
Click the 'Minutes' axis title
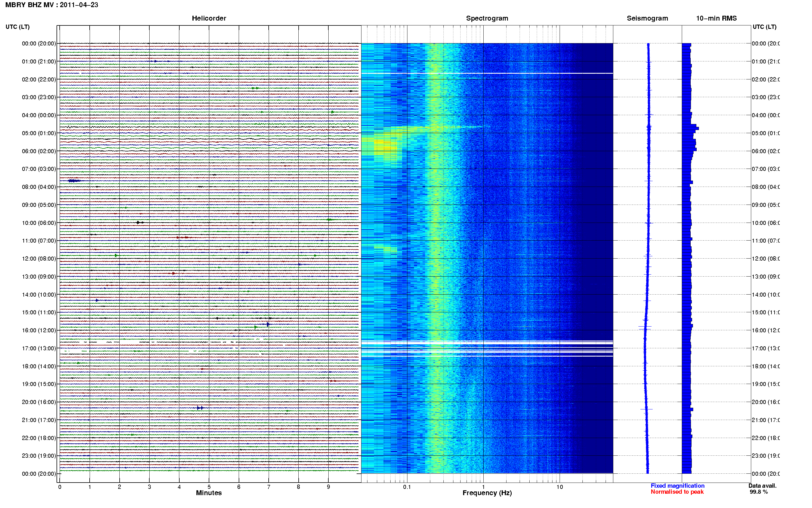pos(209,493)
